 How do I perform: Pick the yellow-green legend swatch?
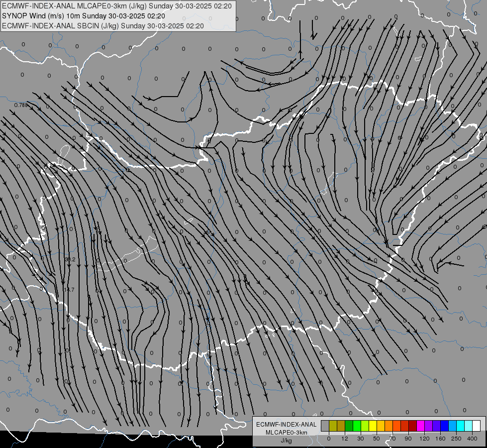[365, 426]
